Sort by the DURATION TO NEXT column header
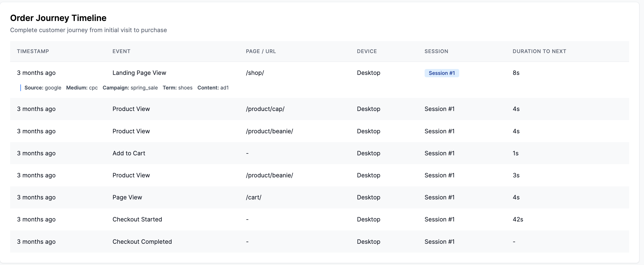The width and height of the screenshot is (644, 265). click(x=539, y=51)
